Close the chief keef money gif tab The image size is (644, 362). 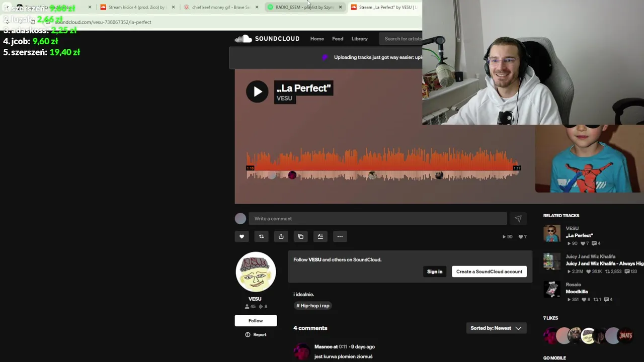[257, 7]
